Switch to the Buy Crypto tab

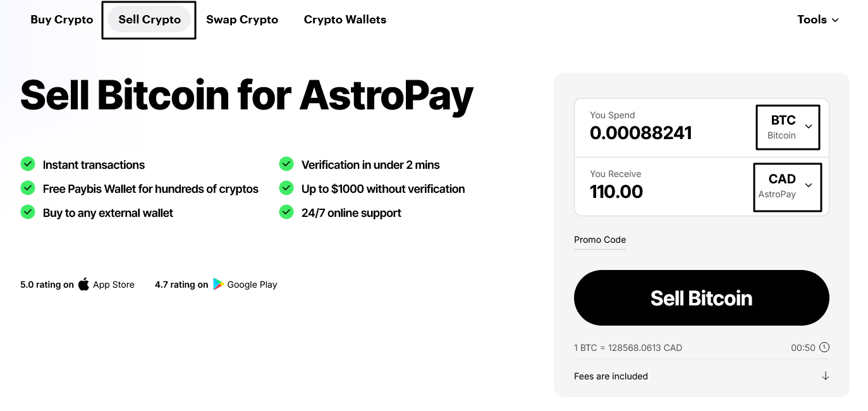click(x=61, y=20)
